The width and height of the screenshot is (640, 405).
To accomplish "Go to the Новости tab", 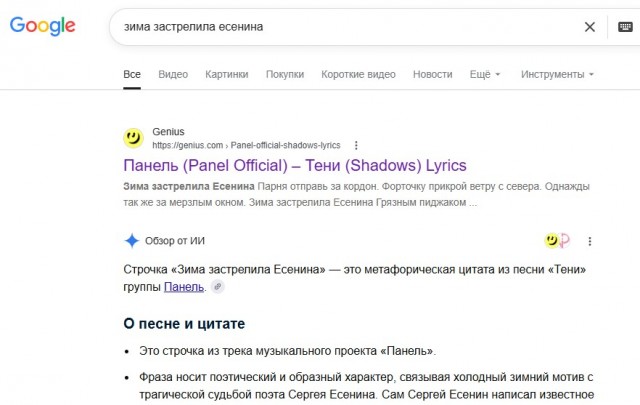I will (433, 74).
